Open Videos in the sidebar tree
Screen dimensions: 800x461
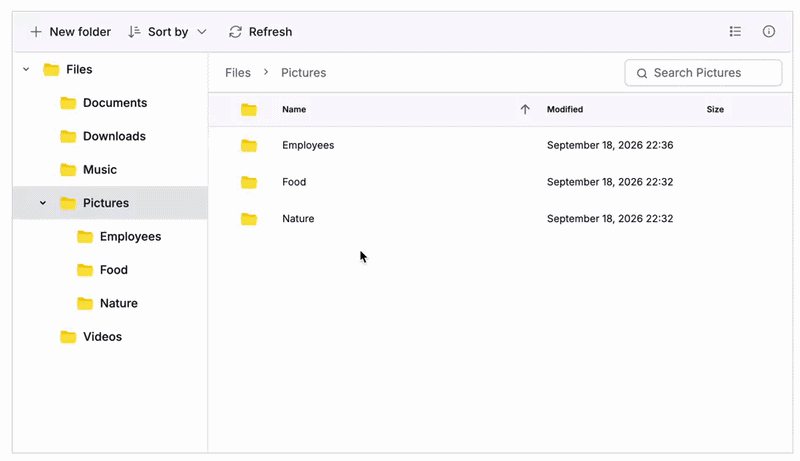(110, 337)
